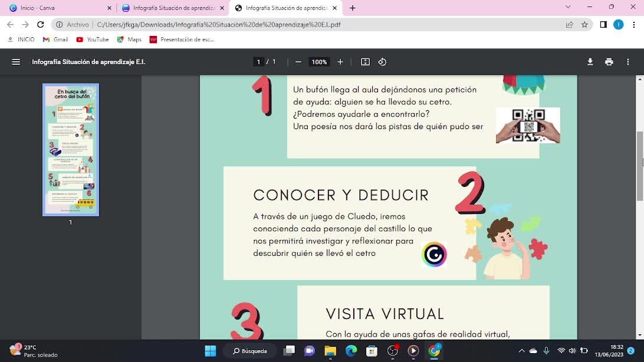Open the PDF viewer more actions menu
Screen dimensions: 644x362
click(x=628, y=62)
